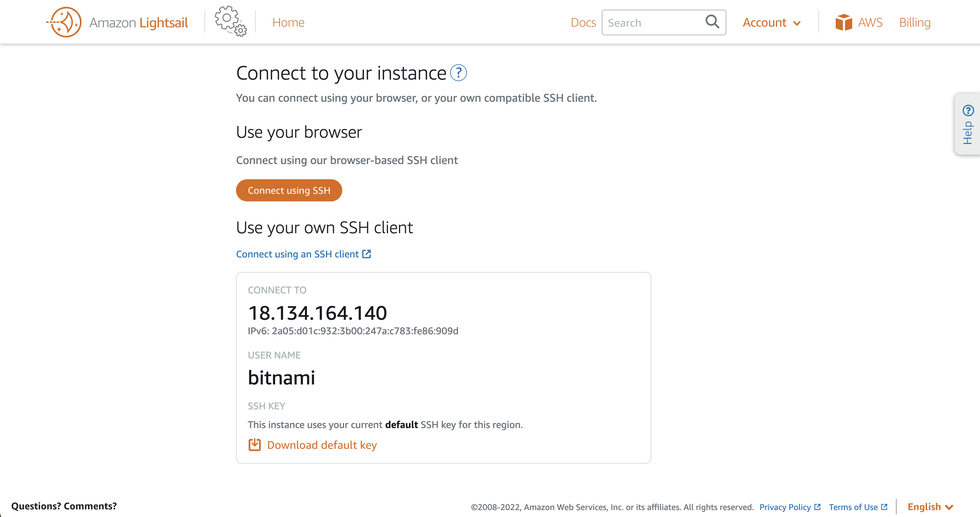980x517 pixels.
Task: Click the Connect using SSH button
Action: click(x=289, y=190)
